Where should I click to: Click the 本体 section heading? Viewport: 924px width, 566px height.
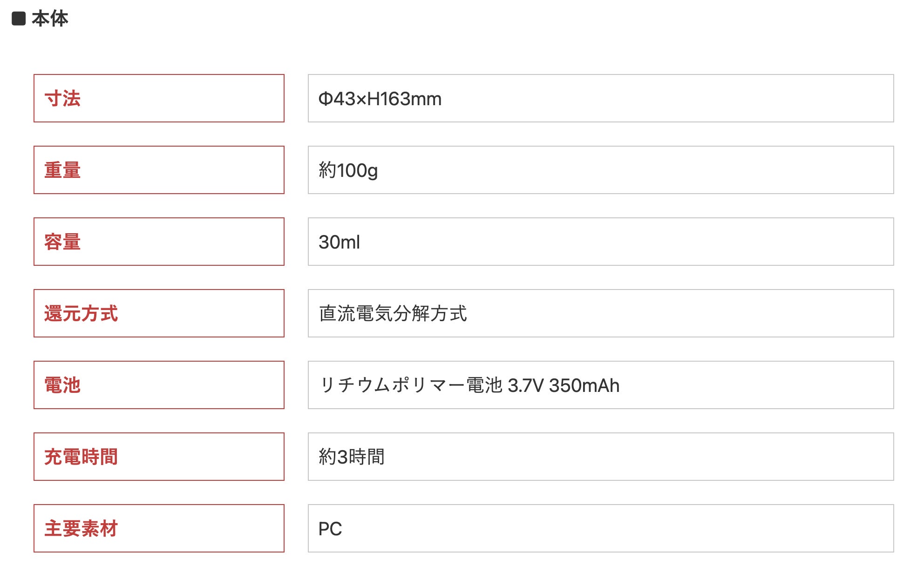click(50, 19)
